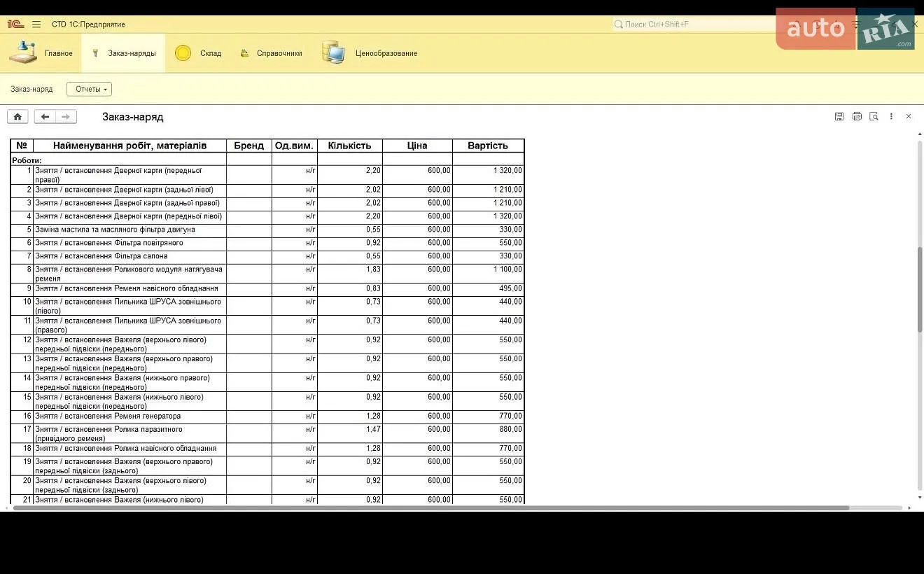The width and height of the screenshot is (924, 574).
Task: Navigate back with the left arrow
Action: coord(45,117)
